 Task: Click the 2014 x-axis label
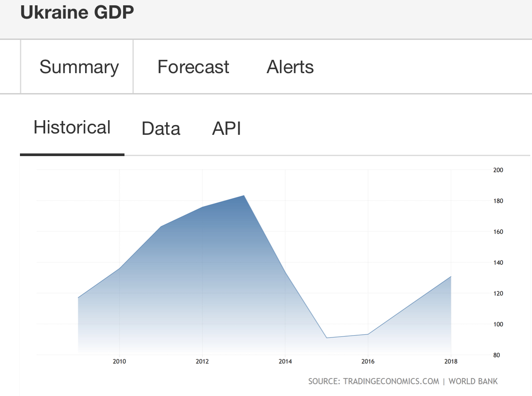pos(285,361)
